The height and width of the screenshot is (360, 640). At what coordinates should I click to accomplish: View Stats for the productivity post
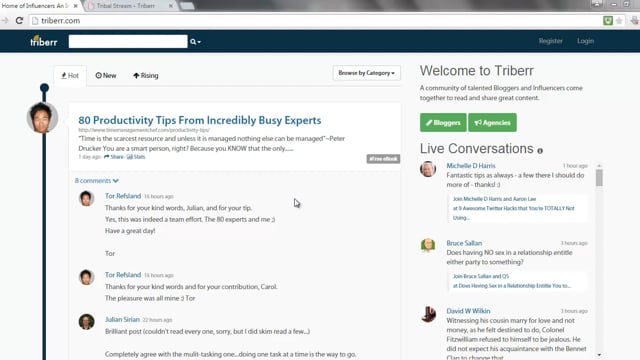click(x=136, y=157)
